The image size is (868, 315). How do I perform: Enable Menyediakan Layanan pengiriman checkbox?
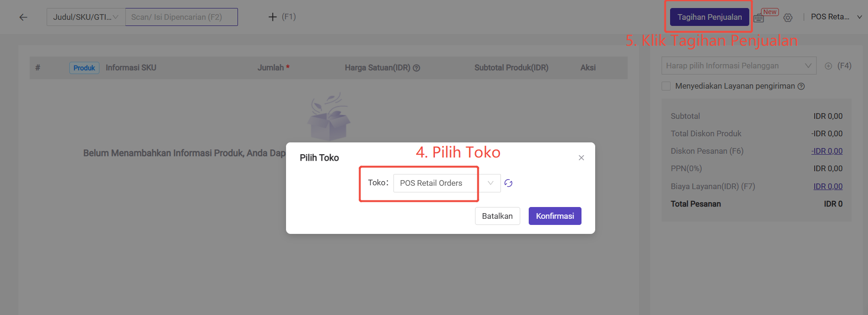pyautogui.click(x=666, y=86)
